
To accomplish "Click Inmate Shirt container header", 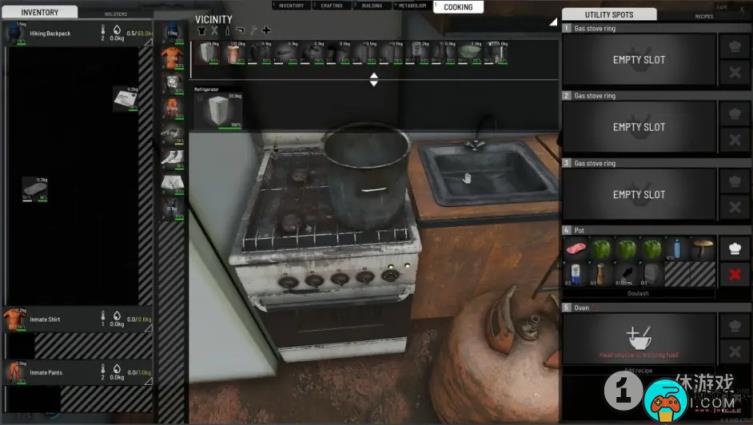I will (x=78, y=319).
